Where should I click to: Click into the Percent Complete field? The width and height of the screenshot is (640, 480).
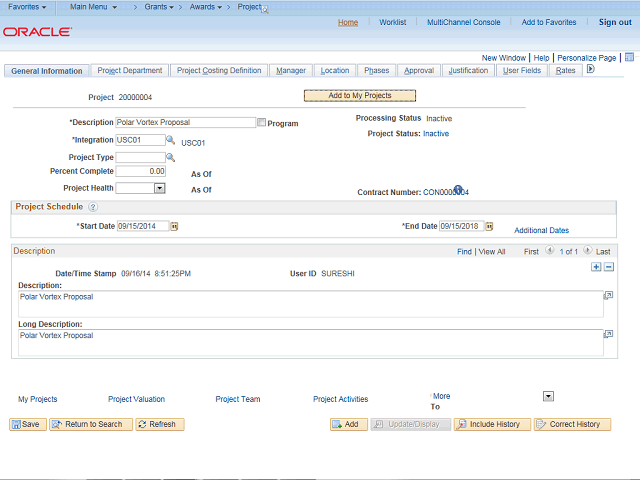point(141,172)
